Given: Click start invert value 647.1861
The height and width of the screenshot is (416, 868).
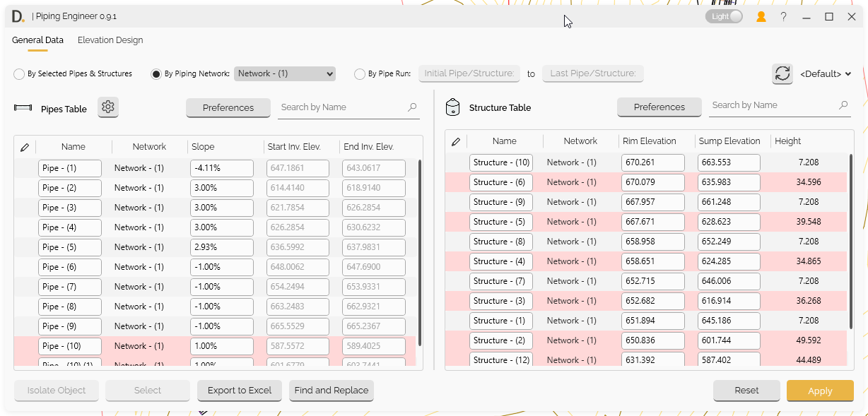Looking at the screenshot, I should tap(298, 168).
